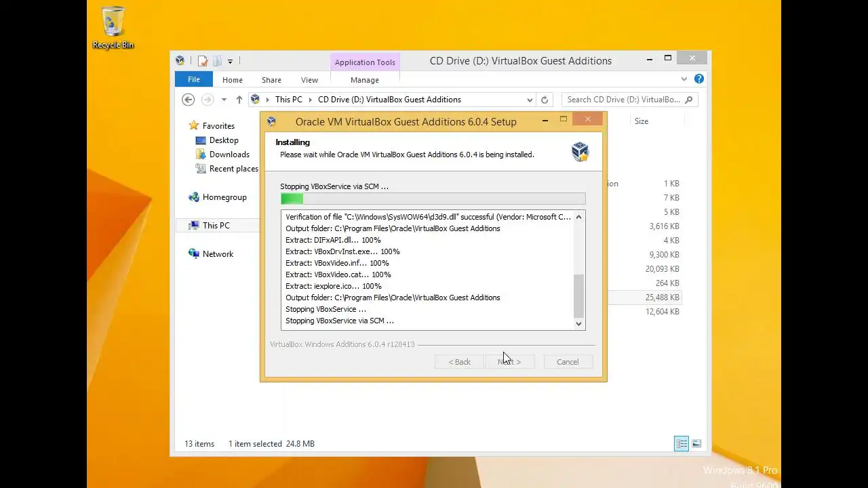Select log line 'Extract: iexplore.ico... 100%'
This screenshot has height=488, width=868.
click(x=334, y=286)
